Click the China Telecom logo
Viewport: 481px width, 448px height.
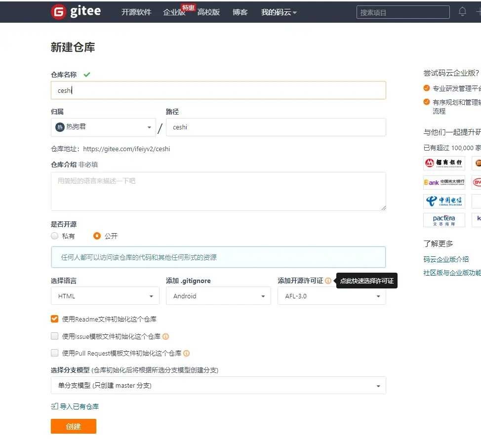tap(444, 202)
